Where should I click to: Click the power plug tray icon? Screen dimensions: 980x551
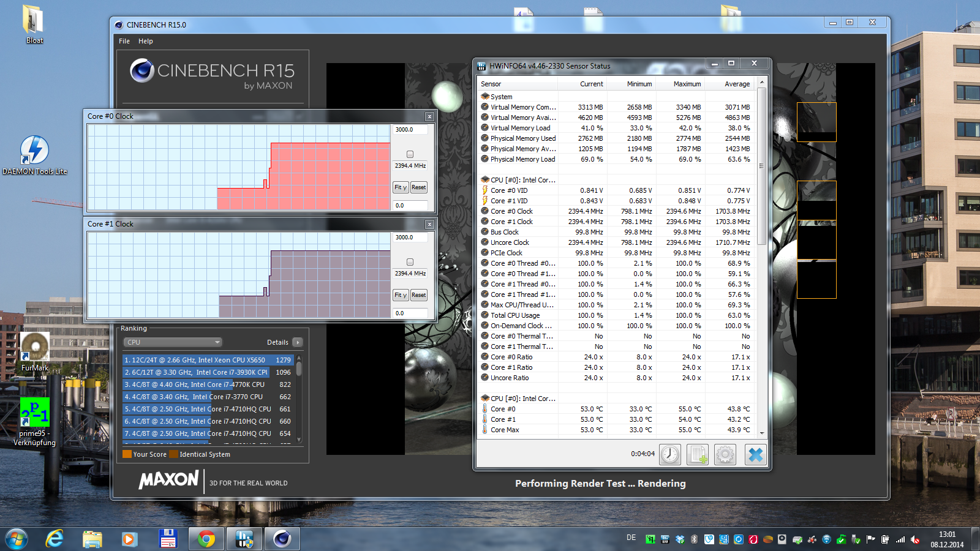(x=886, y=539)
